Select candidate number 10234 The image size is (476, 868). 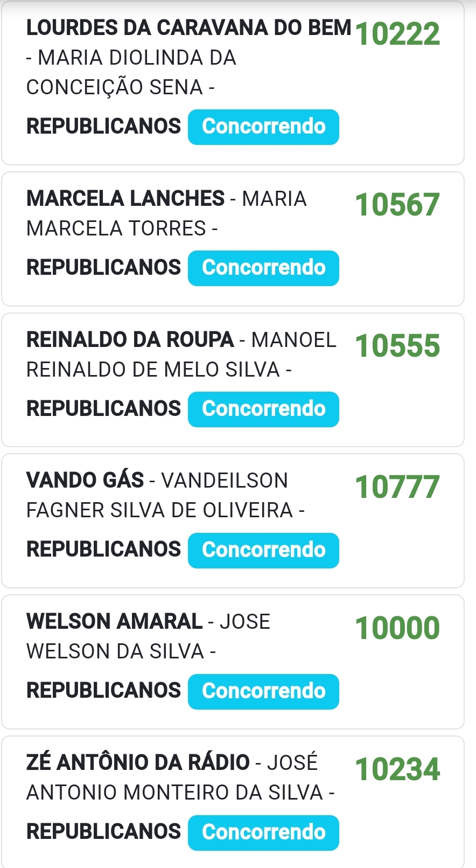[397, 769]
